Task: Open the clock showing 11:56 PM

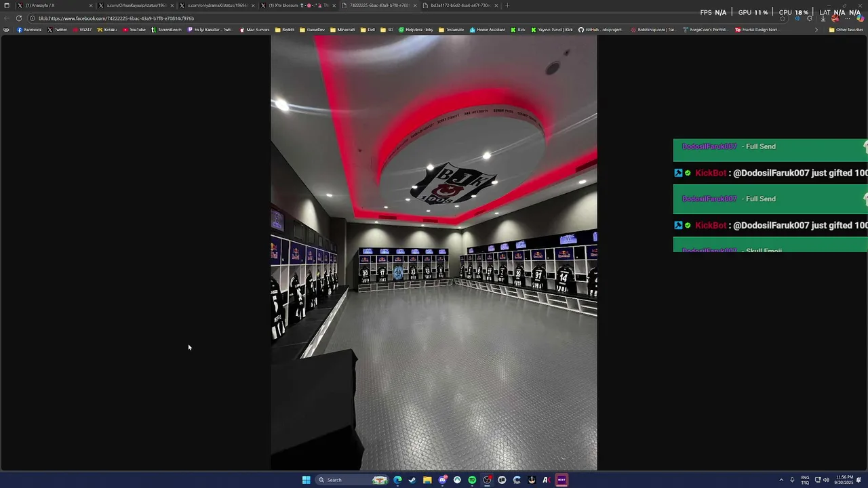Action: click(x=844, y=480)
